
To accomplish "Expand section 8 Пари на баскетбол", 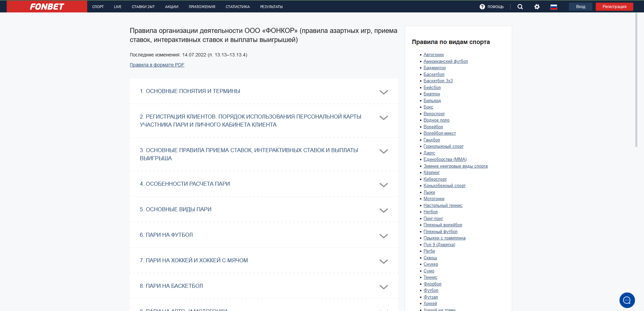I will point(264,286).
